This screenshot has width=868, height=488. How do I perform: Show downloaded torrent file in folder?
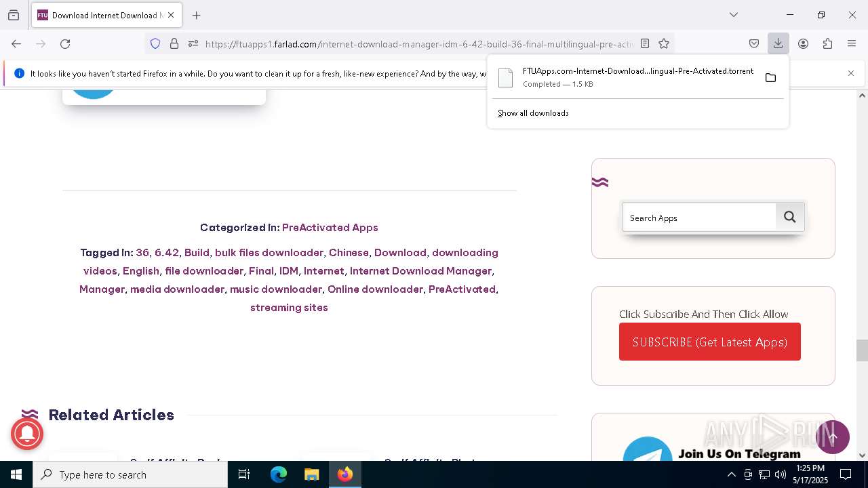(x=770, y=78)
